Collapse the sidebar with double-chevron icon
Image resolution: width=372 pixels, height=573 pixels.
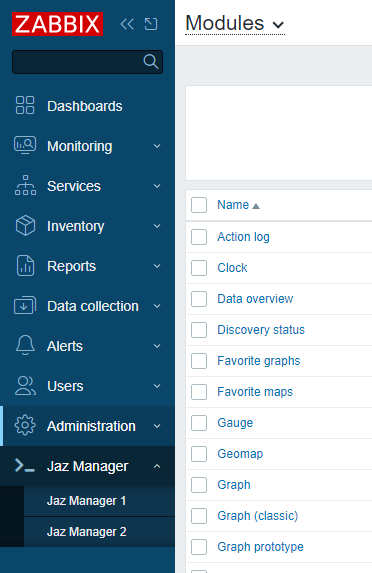point(127,24)
